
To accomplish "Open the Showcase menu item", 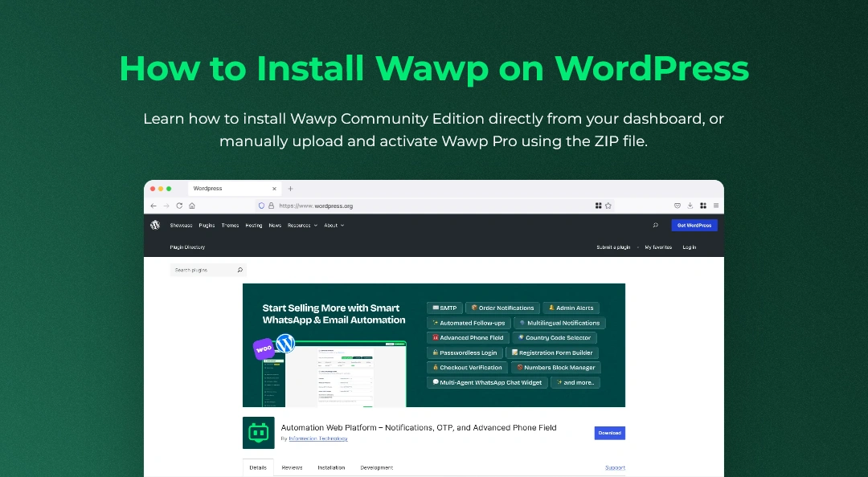I will pyautogui.click(x=181, y=225).
